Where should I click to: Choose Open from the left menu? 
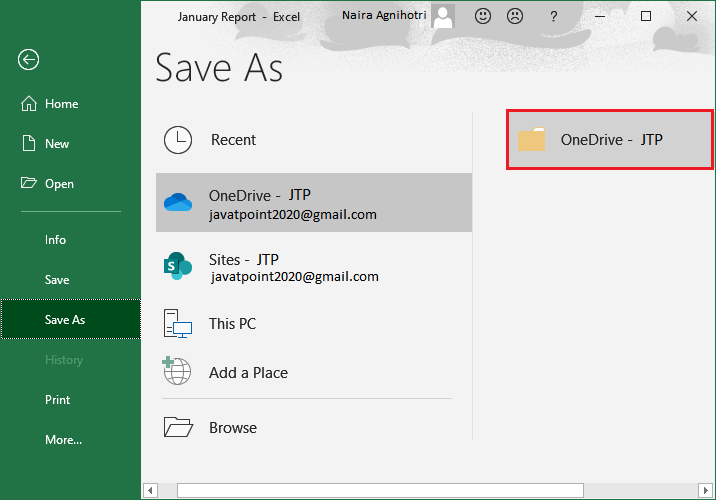[59, 184]
